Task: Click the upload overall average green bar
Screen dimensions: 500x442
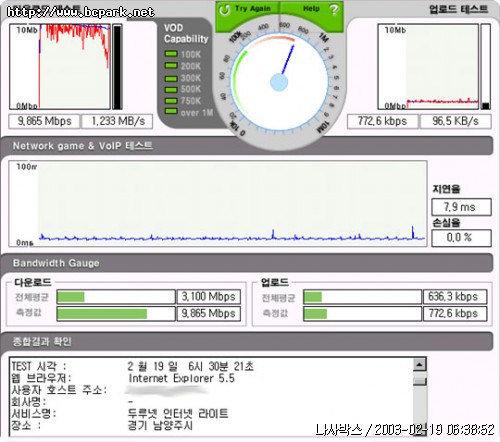Action: [x=313, y=297]
